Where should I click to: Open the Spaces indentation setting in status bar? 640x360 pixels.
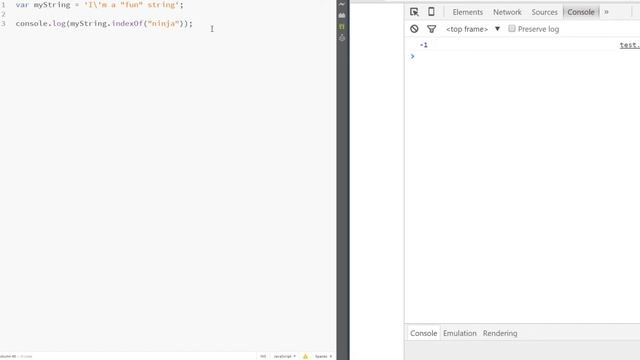pyautogui.click(x=323, y=356)
